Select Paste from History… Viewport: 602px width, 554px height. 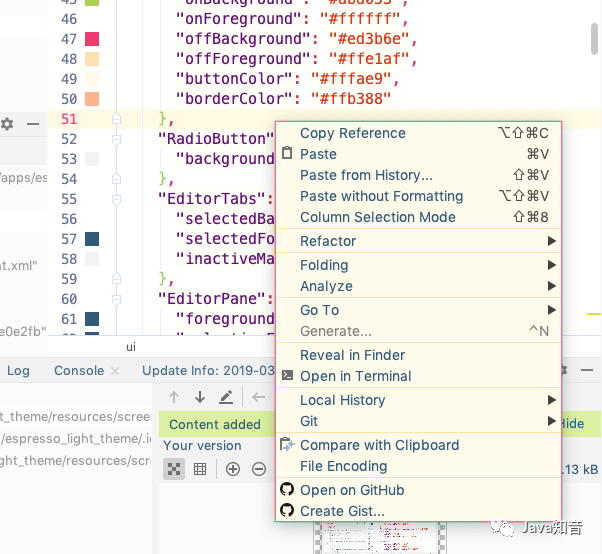coord(418,175)
